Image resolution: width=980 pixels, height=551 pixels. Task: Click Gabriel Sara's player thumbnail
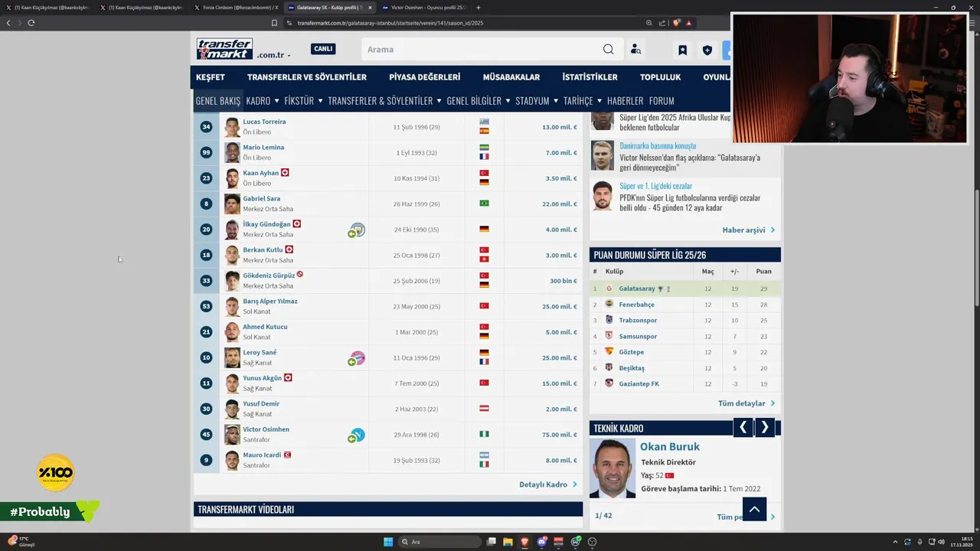click(232, 204)
